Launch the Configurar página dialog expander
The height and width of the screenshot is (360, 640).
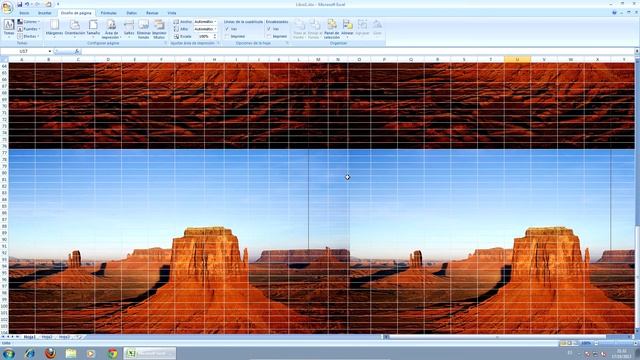(x=166, y=43)
